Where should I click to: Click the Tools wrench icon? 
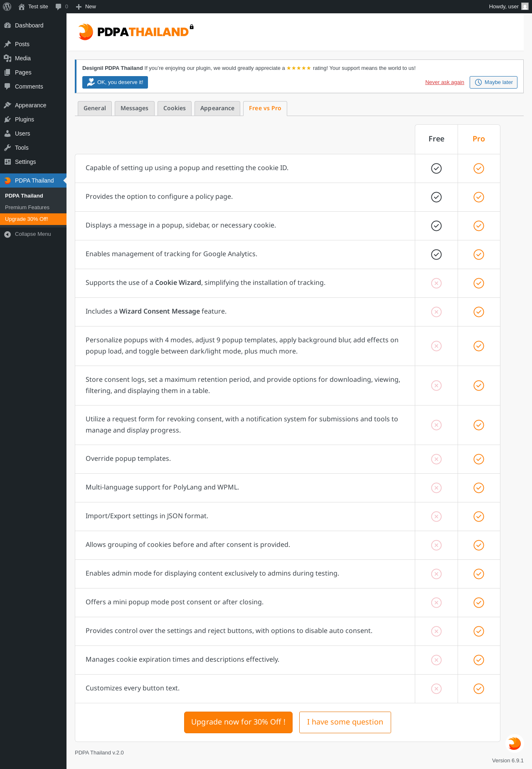pyautogui.click(x=7, y=148)
